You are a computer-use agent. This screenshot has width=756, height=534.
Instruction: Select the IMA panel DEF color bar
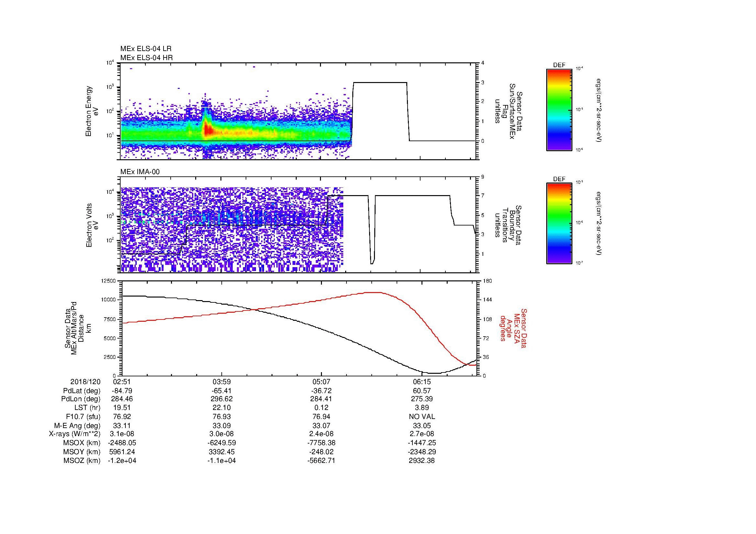pyautogui.click(x=559, y=224)
